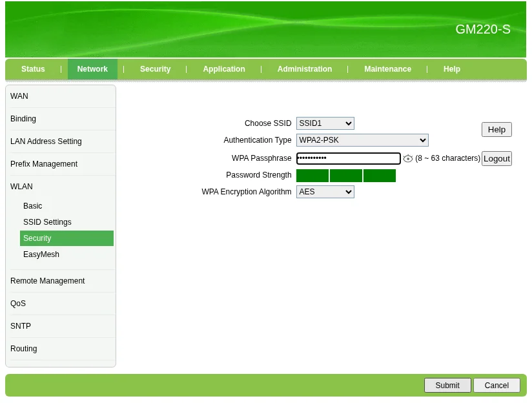Click the Help button beside the form

(x=496, y=130)
